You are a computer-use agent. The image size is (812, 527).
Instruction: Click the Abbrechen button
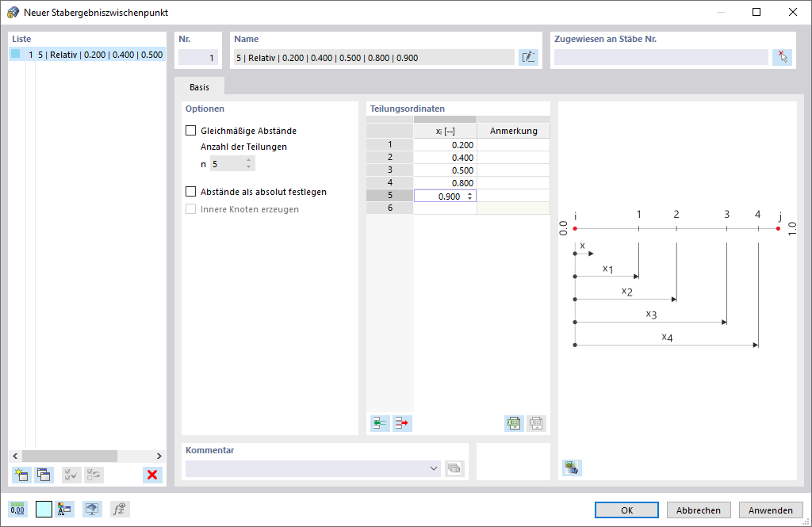pyautogui.click(x=699, y=510)
